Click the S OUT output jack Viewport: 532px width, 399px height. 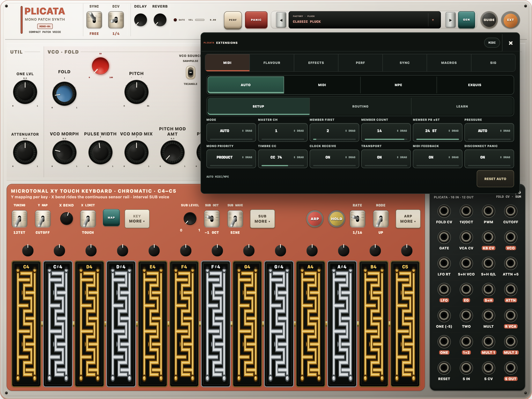click(x=510, y=368)
